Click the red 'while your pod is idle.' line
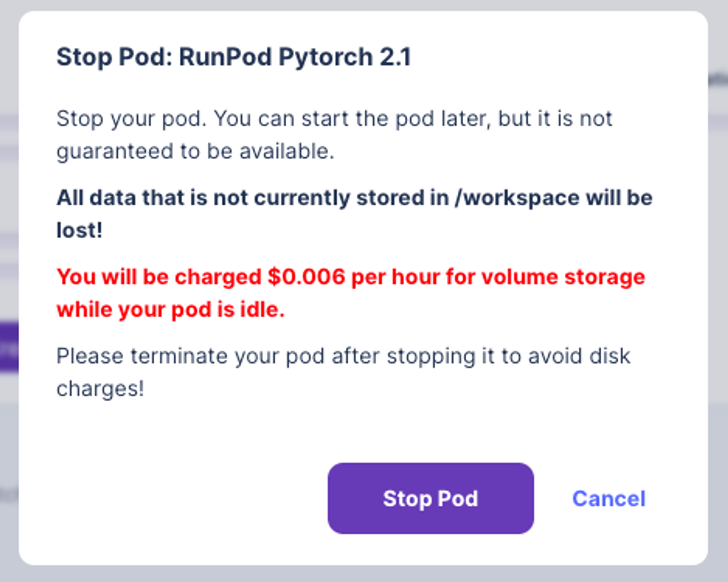The width and height of the screenshot is (728, 582). click(x=170, y=310)
